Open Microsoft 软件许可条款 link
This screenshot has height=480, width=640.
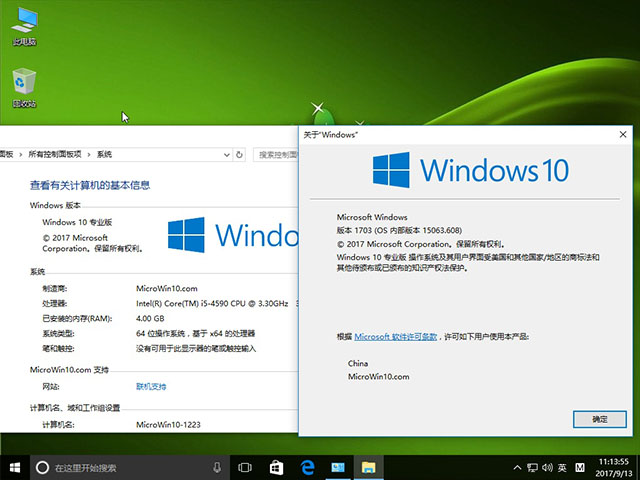tap(396, 337)
